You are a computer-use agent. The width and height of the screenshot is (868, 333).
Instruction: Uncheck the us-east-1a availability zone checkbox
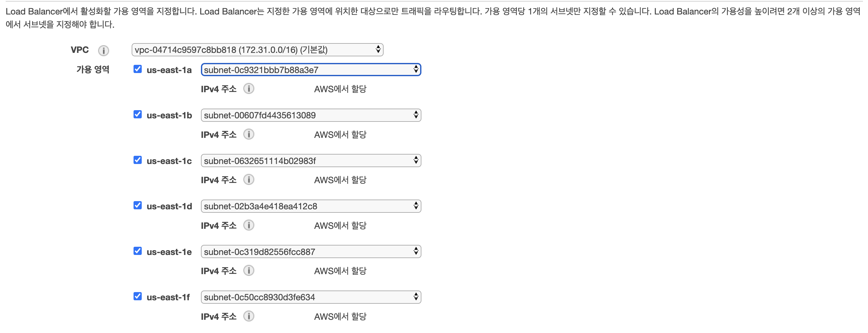point(138,69)
